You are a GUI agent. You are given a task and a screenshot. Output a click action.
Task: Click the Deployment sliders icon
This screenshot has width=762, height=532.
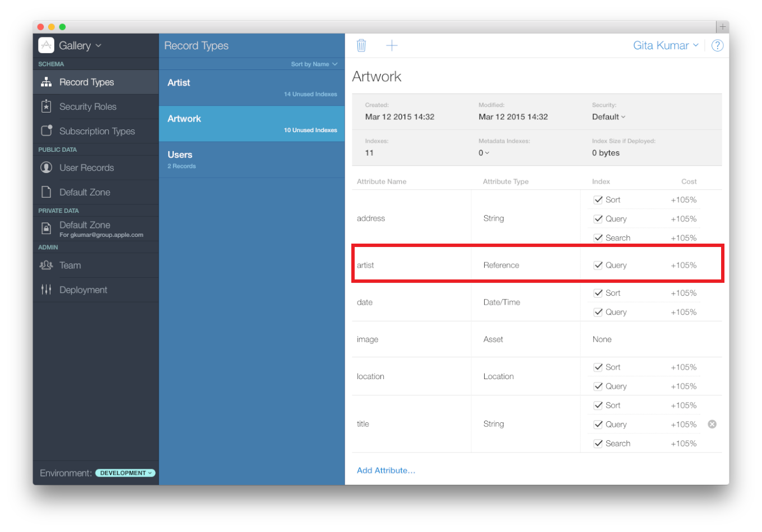pyautogui.click(x=47, y=290)
